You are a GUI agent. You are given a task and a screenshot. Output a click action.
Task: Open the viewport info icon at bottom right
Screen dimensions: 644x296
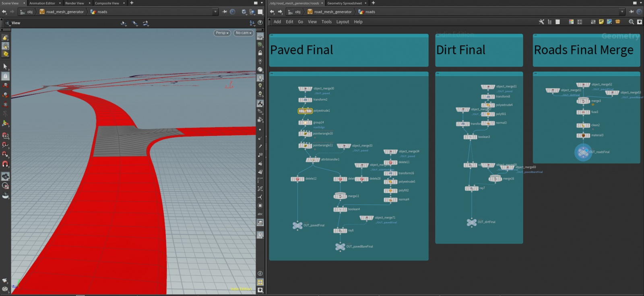tap(260, 273)
